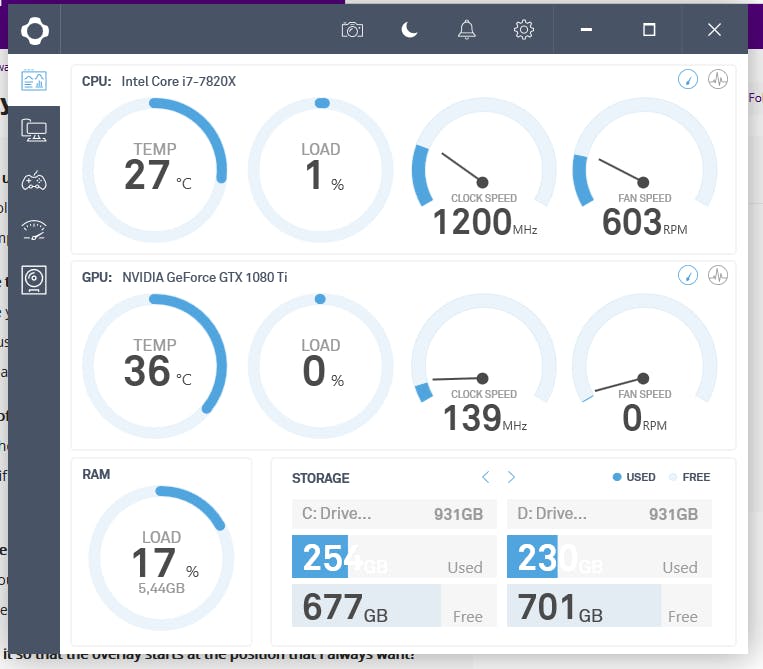Open the Overclocking gauge sidebar tab
Viewport: 763px width, 669px height.
point(34,230)
